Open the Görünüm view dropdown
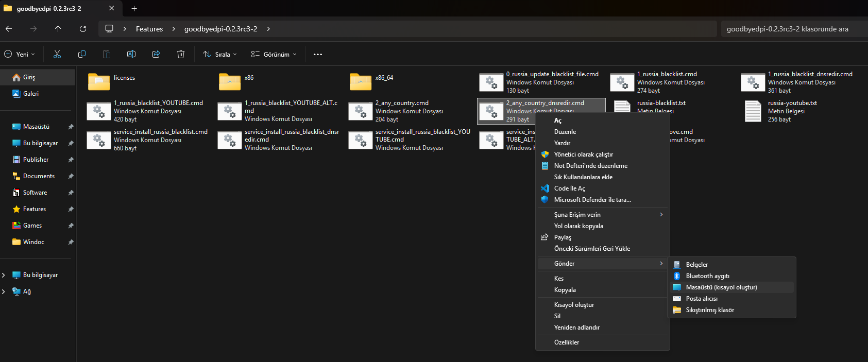The image size is (868, 362). (x=274, y=54)
